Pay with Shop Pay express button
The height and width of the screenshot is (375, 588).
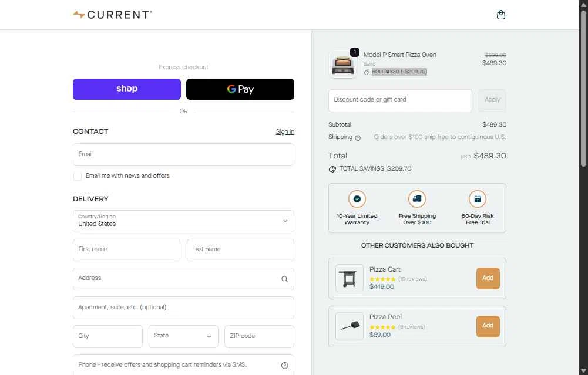click(127, 89)
